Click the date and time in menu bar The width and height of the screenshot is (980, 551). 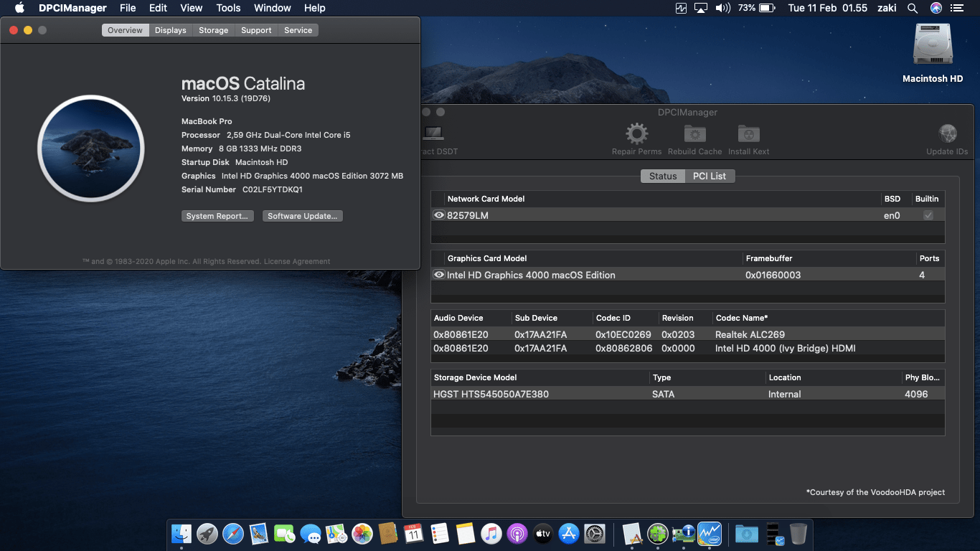point(827,8)
